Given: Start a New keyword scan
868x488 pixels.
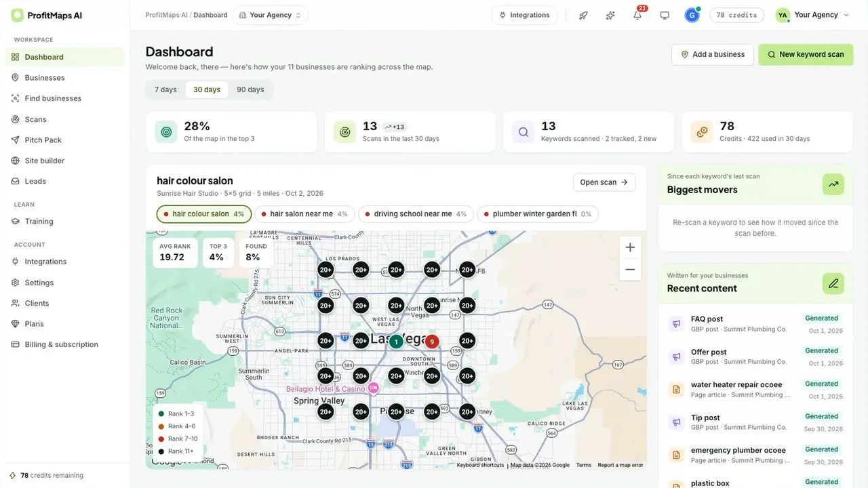Looking at the screenshot, I should [x=806, y=55].
